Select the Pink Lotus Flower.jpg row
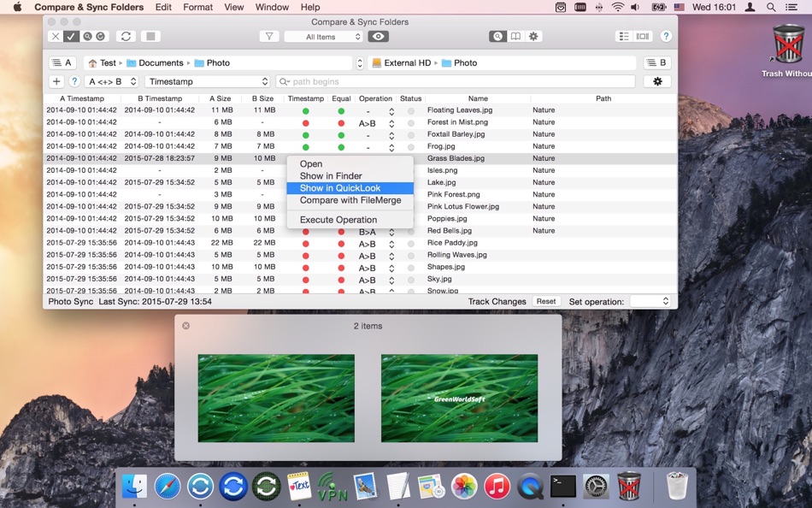The width and height of the screenshot is (812, 508). (361, 206)
